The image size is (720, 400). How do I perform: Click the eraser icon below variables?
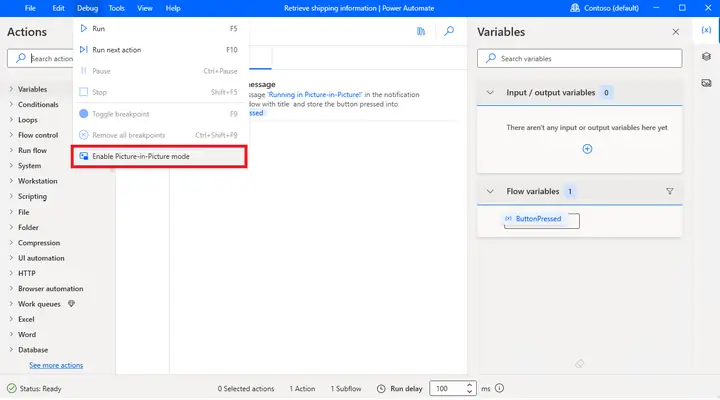point(579,364)
